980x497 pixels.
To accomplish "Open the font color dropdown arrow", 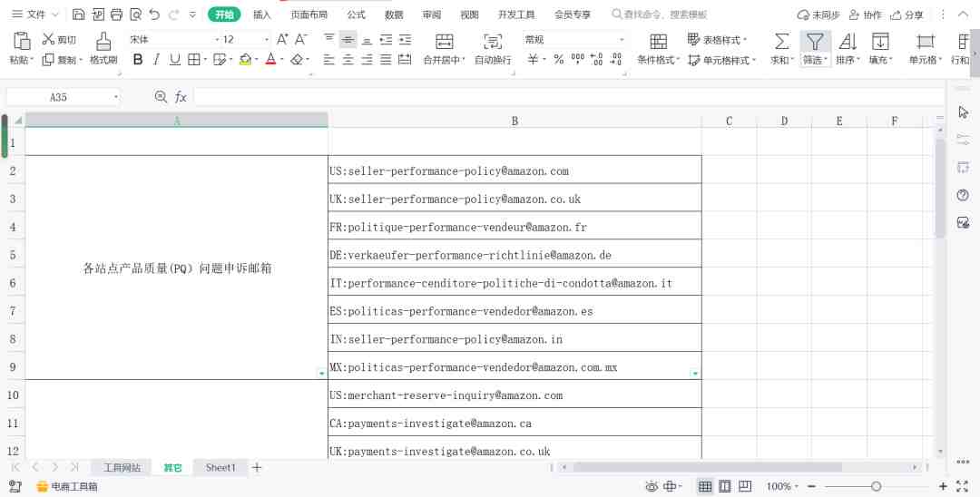I will 282,60.
